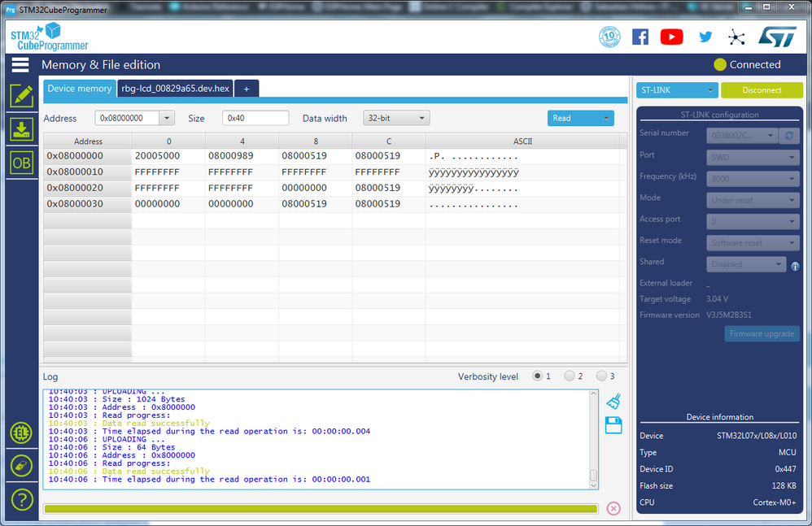This screenshot has width=812, height=526.
Task: Click the Firmware upgrade button
Action: click(762, 333)
